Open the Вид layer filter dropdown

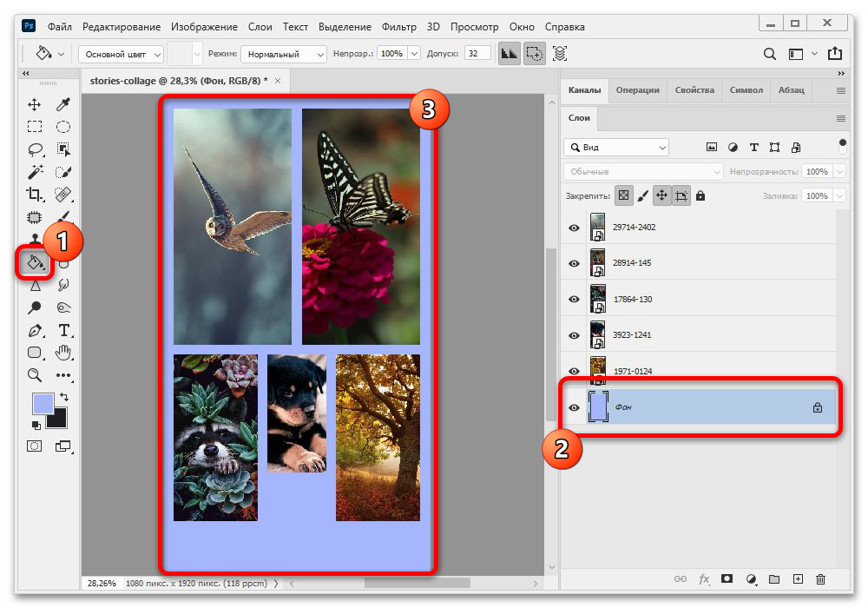pos(616,148)
